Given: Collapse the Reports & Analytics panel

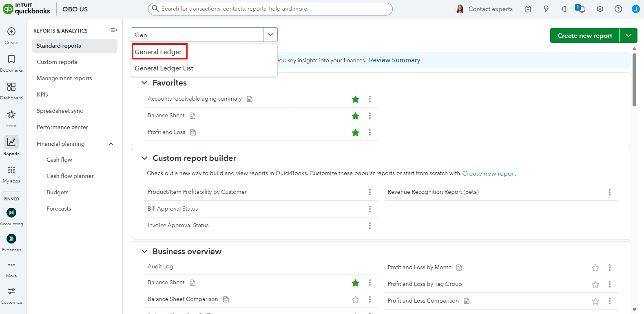Looking at the screenshot, I should pyautogui.click(x=114, y=30).
